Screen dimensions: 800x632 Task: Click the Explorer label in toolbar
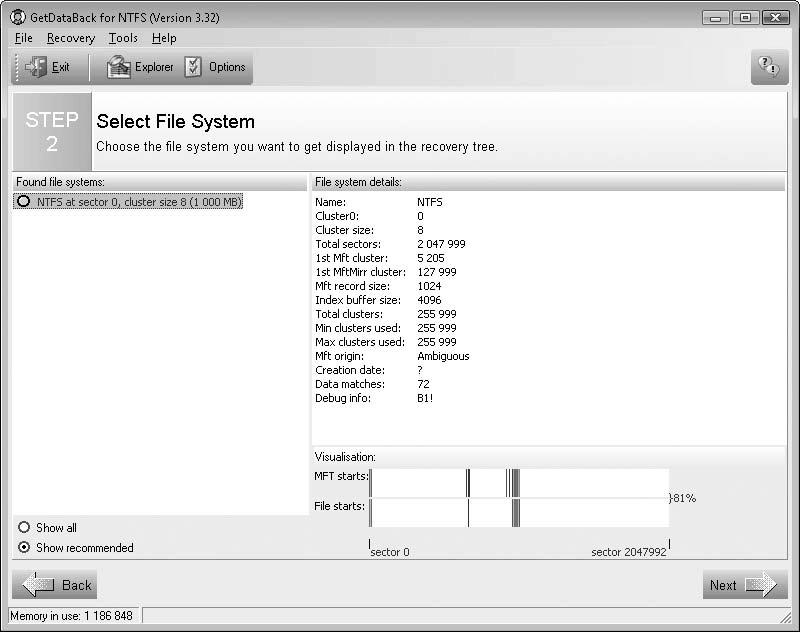(154, 67)
